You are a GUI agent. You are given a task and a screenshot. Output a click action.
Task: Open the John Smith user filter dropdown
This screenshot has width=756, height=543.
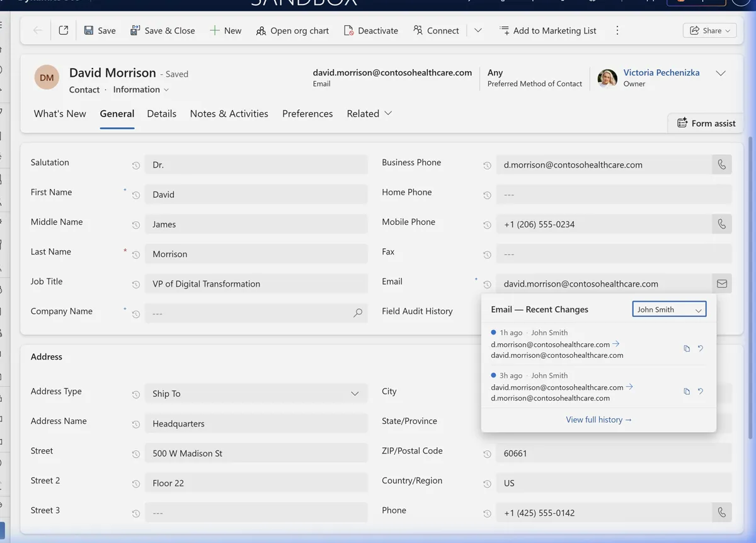point(669,309)
